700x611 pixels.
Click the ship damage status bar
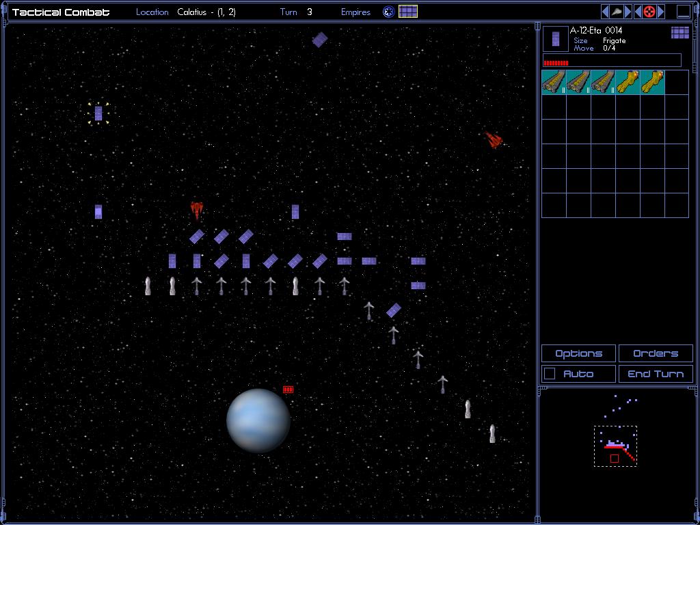point(612,61)
